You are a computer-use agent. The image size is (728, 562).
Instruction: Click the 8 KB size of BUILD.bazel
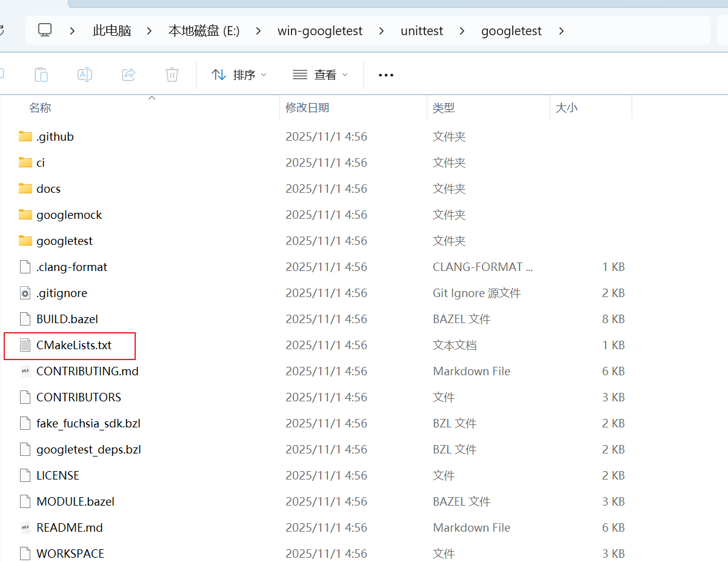tap(613, 319)
